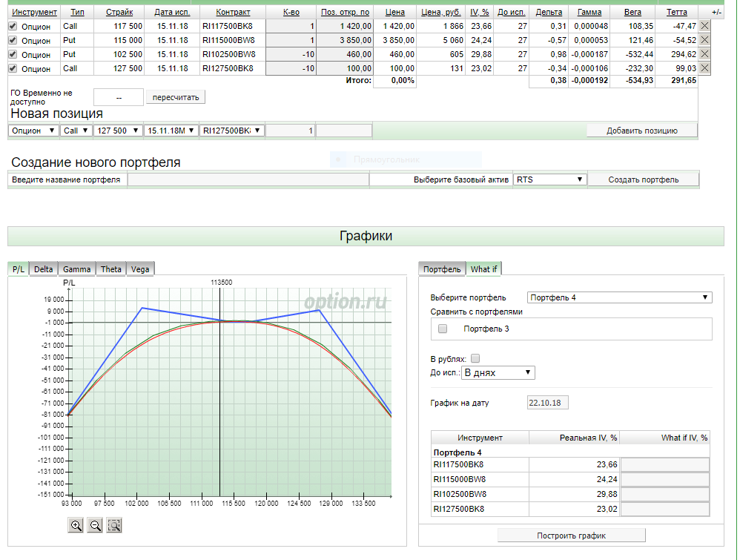This screenshot has width=740, height=560.
Task: Zoom in on the P/L chart
Action: (76, 525)
